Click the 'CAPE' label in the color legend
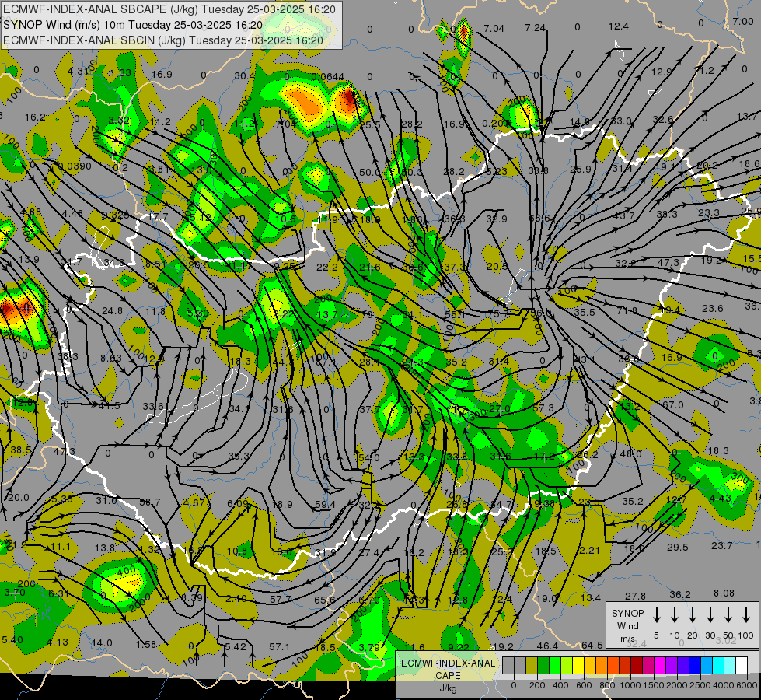 click(x=448, y=676)
